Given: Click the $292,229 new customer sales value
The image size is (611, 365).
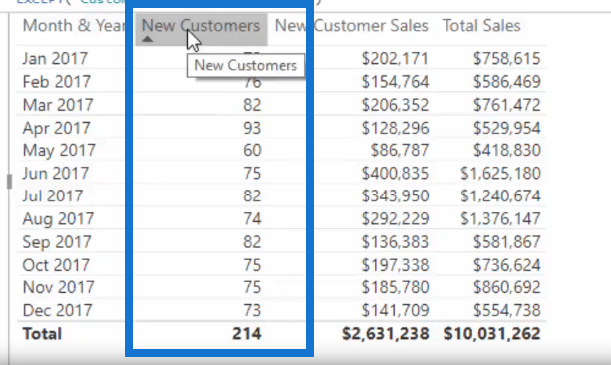Looking at the screenshot, I should tap(395, 219).
